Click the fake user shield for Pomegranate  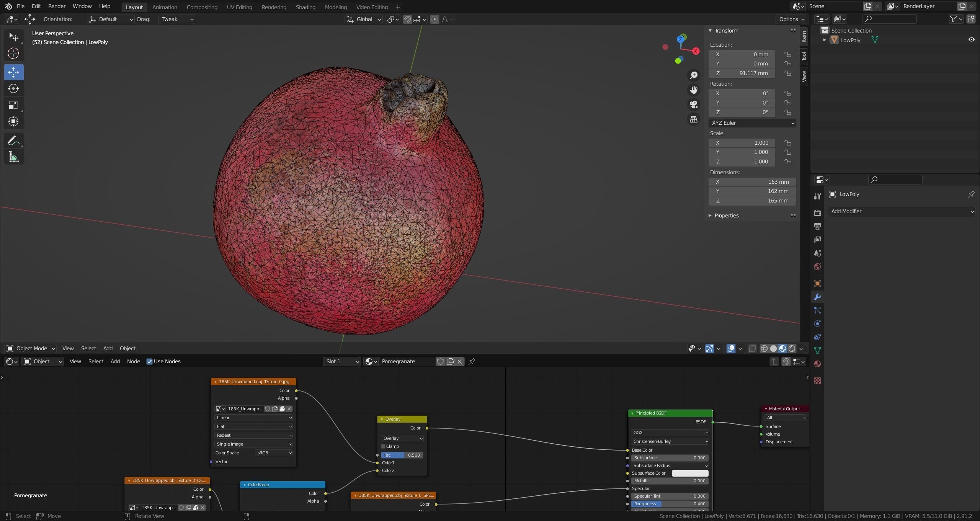tap(440, 361)
